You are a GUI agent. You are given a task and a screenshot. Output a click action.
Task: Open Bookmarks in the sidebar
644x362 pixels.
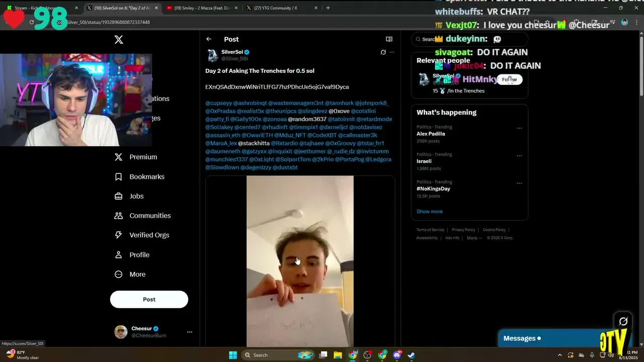(139, 176)
